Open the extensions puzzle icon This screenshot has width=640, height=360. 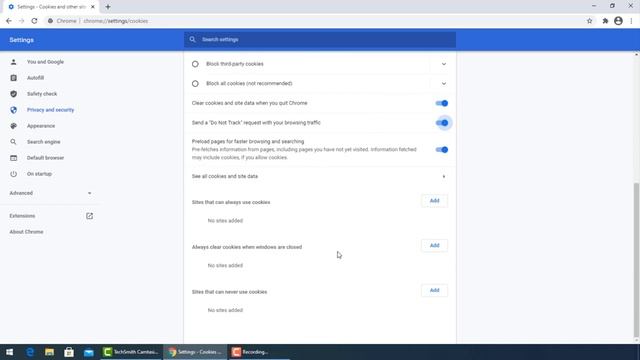click(x=605, y=21)
